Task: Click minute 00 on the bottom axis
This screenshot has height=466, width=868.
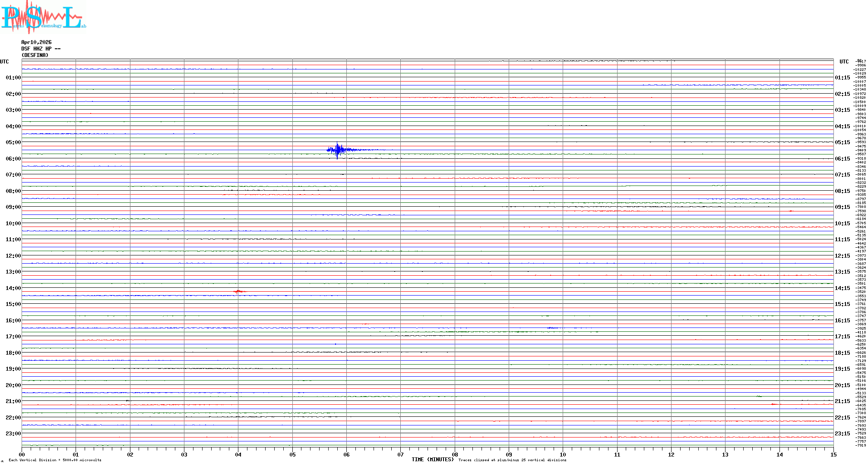Action: 22,455
